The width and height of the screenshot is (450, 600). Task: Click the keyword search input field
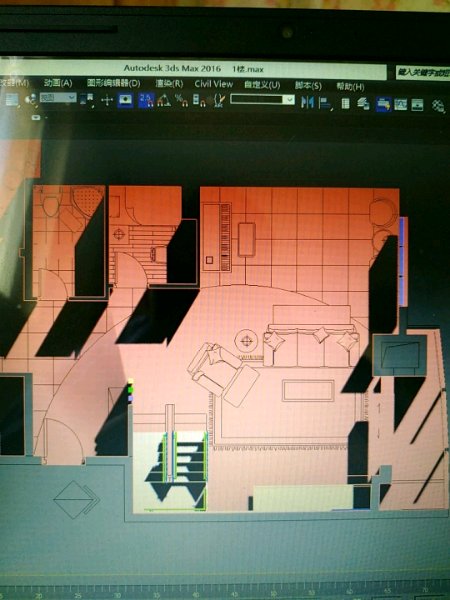pos(423,72)
